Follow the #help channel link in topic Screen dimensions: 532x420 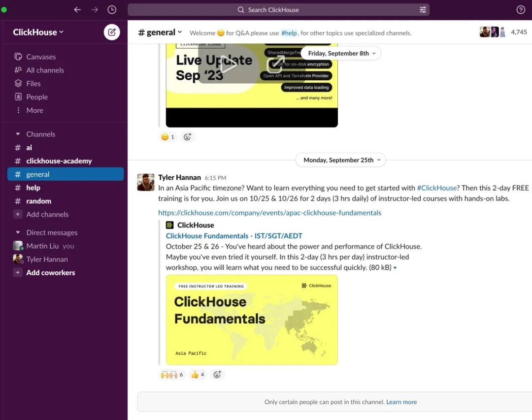pos(289,33)
